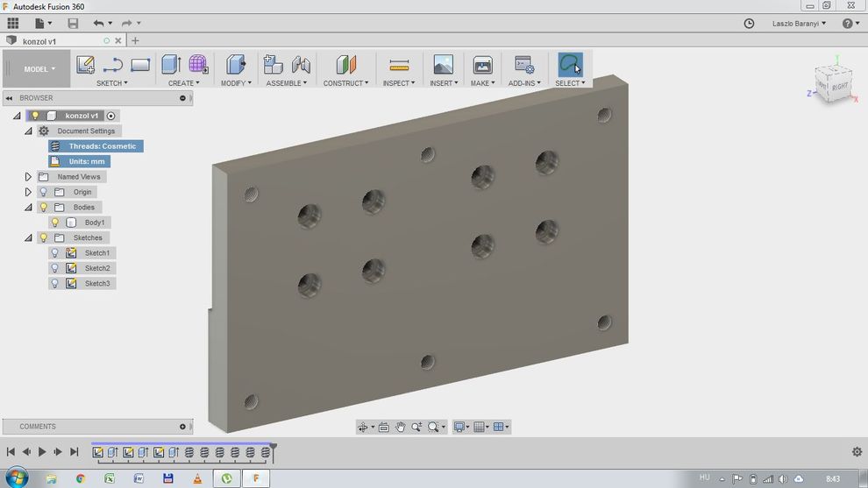Screen dimensions: 868x488
Task: Click the Create Sketch icon
Action: pos(85,65)
